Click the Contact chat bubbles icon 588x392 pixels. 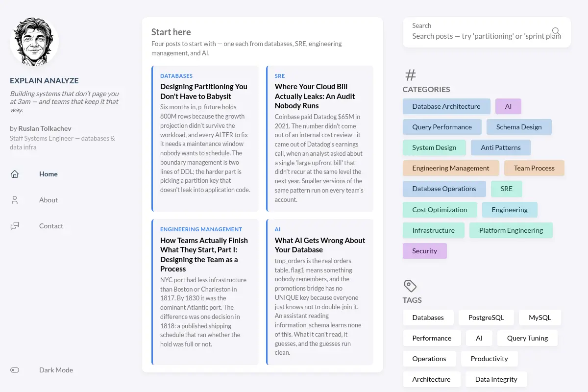click(15, 226)
